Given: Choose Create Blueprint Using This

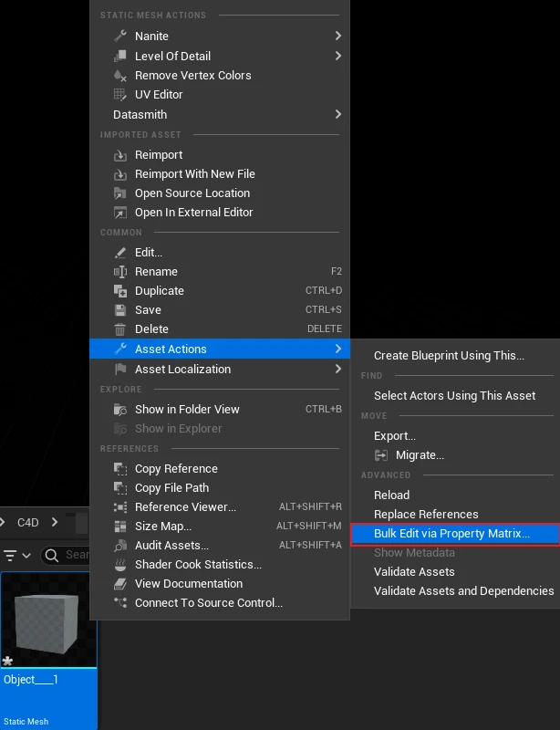Looking at the screenshot, I should (449, 356).
